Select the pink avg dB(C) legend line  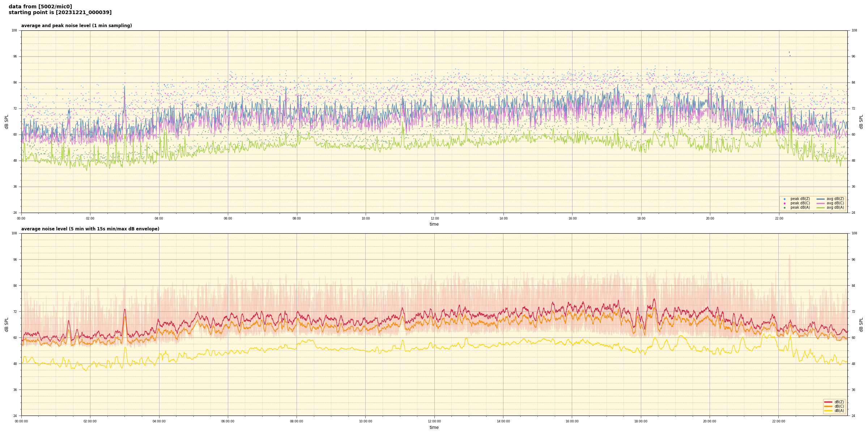[x=820, y=203]
